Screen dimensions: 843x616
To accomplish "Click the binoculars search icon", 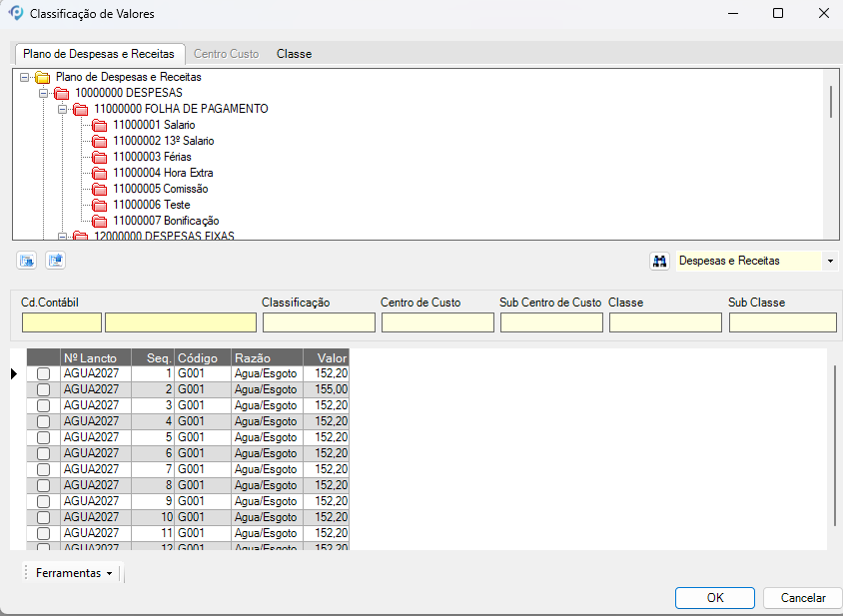I will point(659,261).
